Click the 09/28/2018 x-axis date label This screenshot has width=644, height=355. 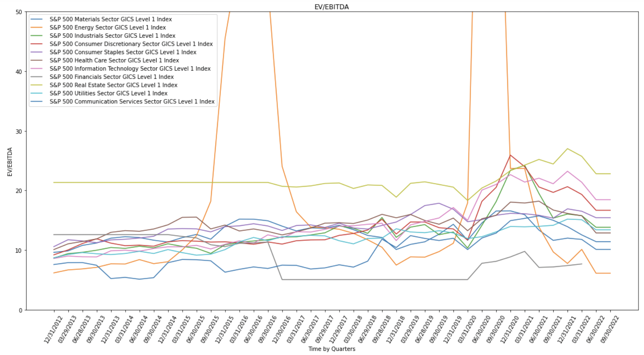coord(381,329)
